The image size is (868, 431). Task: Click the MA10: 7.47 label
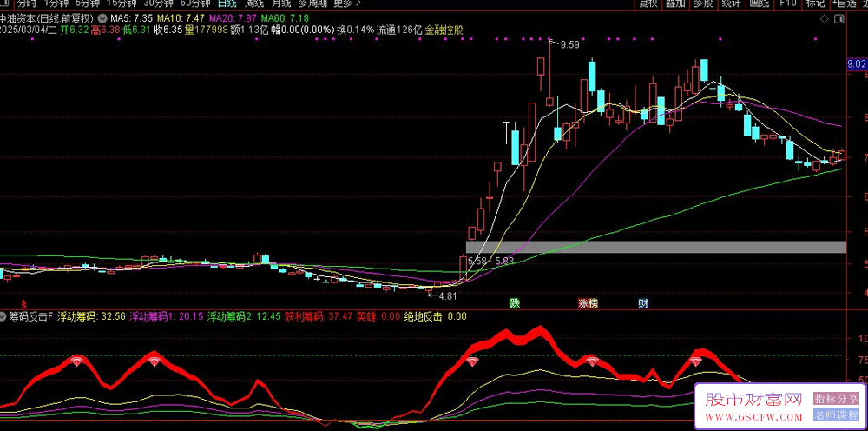coord(181,17)
